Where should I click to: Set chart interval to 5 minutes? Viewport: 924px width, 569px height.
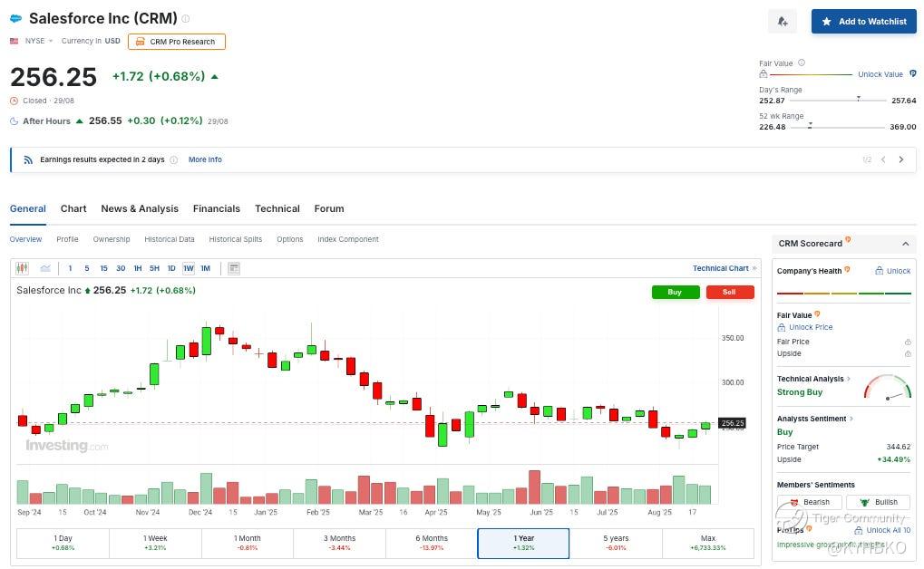(87, 268)
